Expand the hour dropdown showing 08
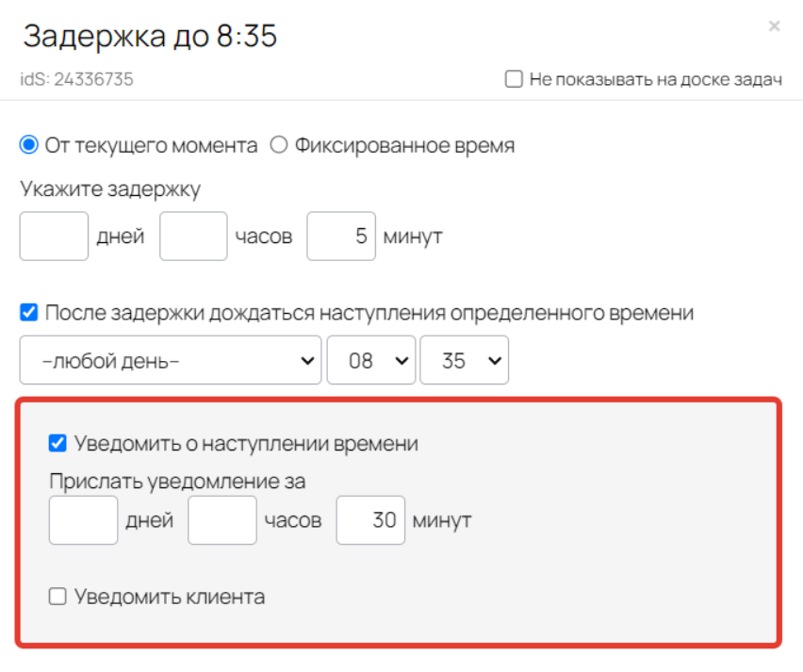Image resolution: width=803 pixels, height=672 pixels. (370, 360)
